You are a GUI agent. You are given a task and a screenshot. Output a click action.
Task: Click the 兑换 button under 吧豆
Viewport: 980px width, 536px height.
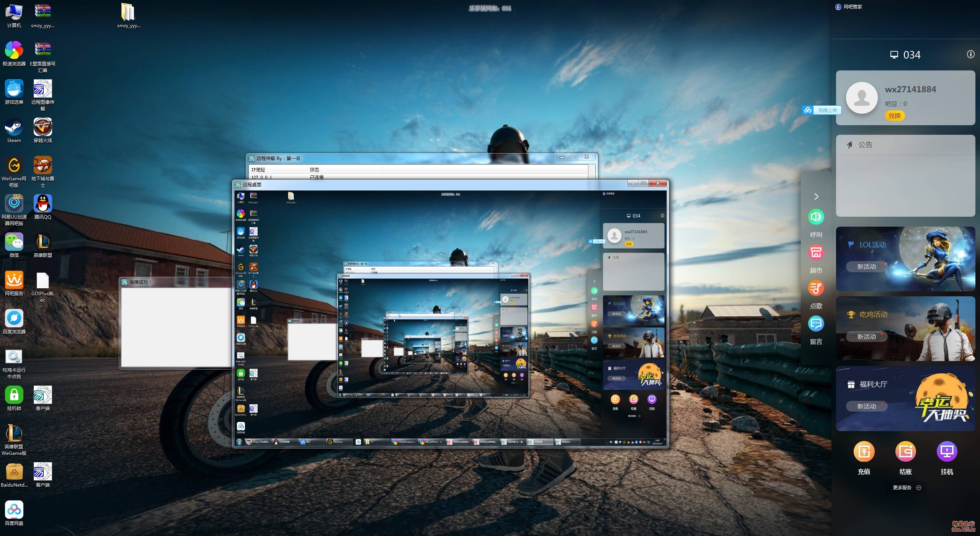tap(895, 116)
